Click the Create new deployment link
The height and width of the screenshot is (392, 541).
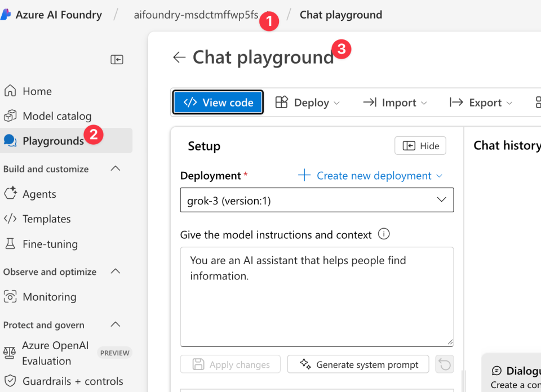[374, 176]
